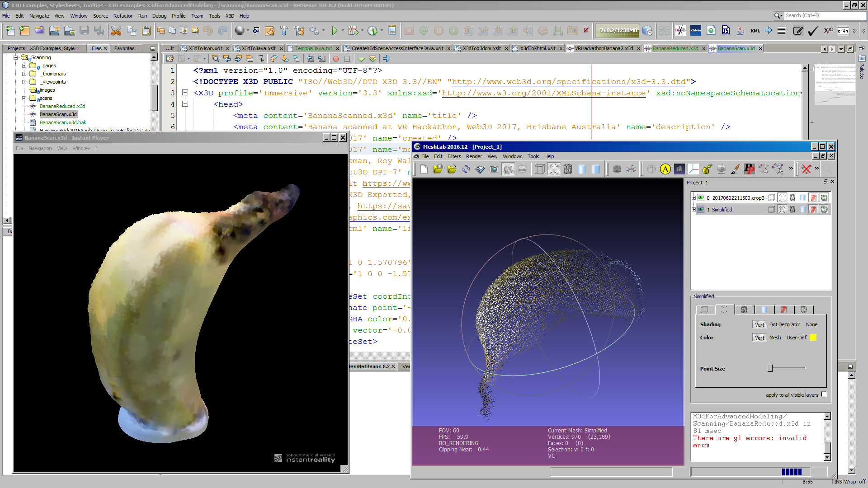Toggle visibility eye of Simplified layer
This screenshot has width=868, height=488.
pos(701,210)
